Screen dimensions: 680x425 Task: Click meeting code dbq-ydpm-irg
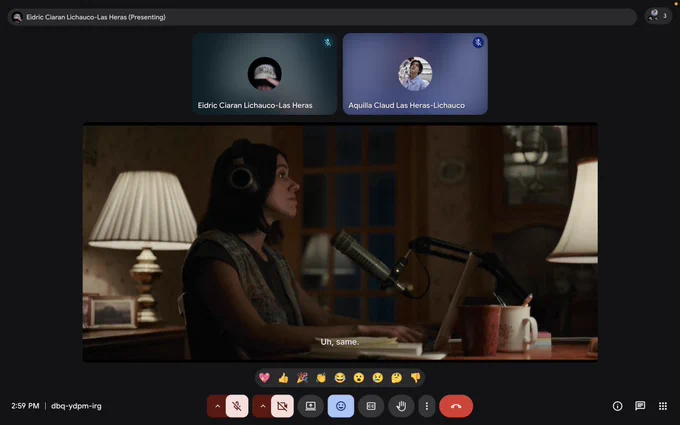click(x=76, y=406)
